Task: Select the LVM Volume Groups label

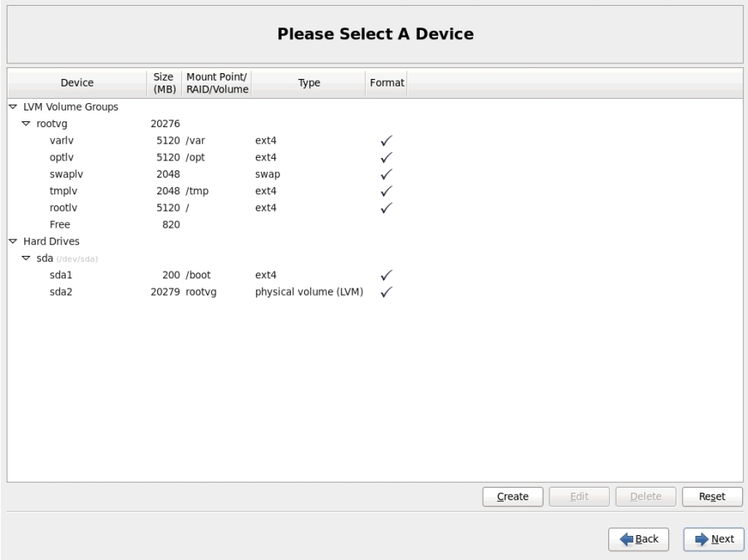Action: (71, 107)
